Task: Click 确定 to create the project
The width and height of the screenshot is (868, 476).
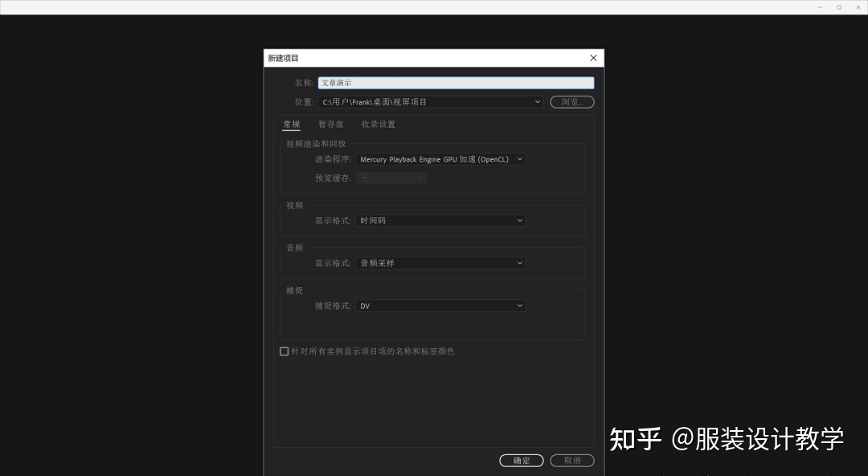Action: 522,460
